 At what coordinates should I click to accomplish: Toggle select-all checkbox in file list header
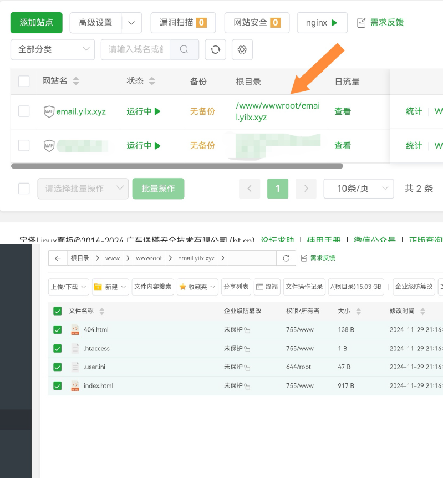tap(58, 311)
